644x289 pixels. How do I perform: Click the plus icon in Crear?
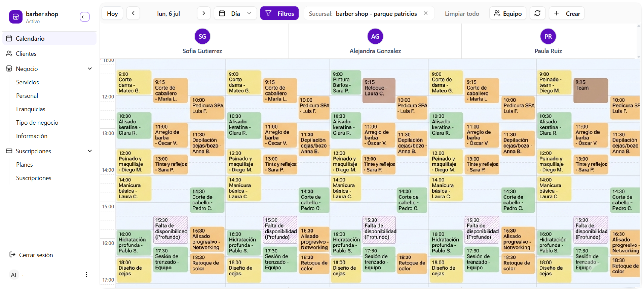coord(557,13)
